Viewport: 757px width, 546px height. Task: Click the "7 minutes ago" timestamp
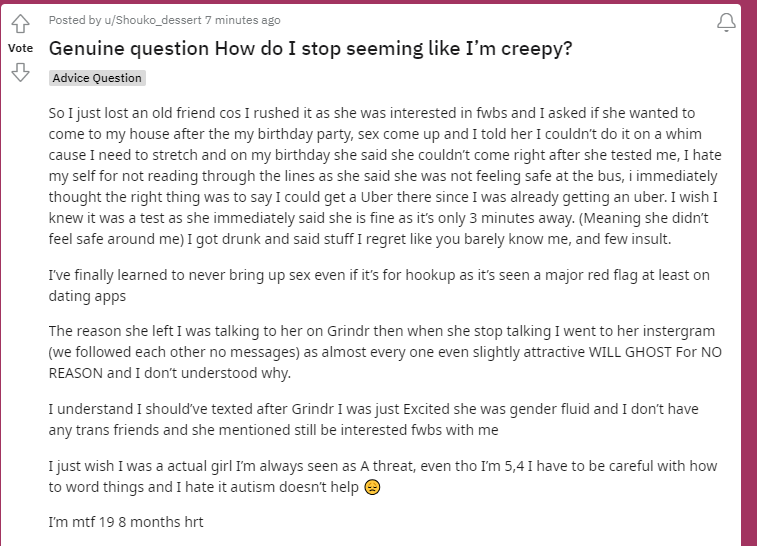click(x=242, y=20)
